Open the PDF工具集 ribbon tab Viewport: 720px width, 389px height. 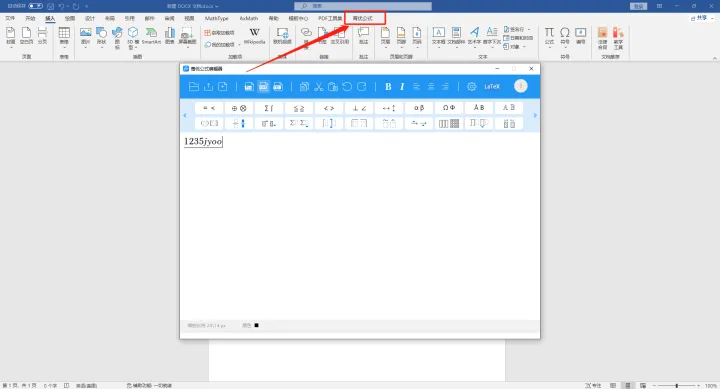[x=330, y=18]
